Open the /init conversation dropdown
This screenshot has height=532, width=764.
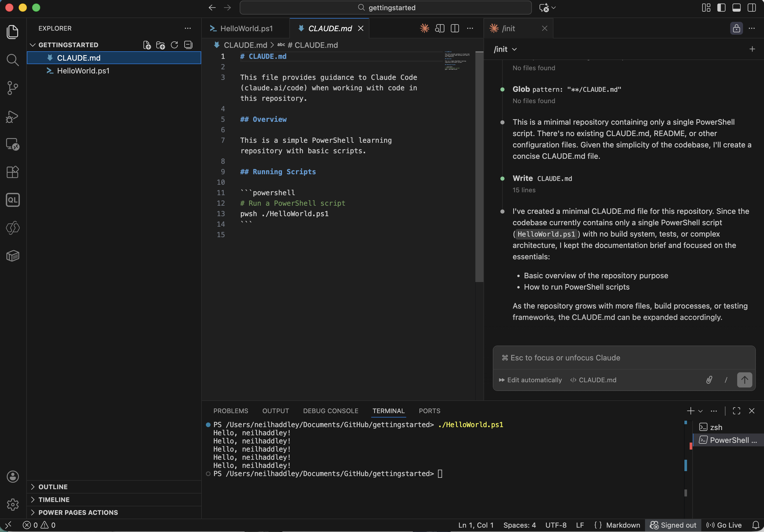point(504,49)
